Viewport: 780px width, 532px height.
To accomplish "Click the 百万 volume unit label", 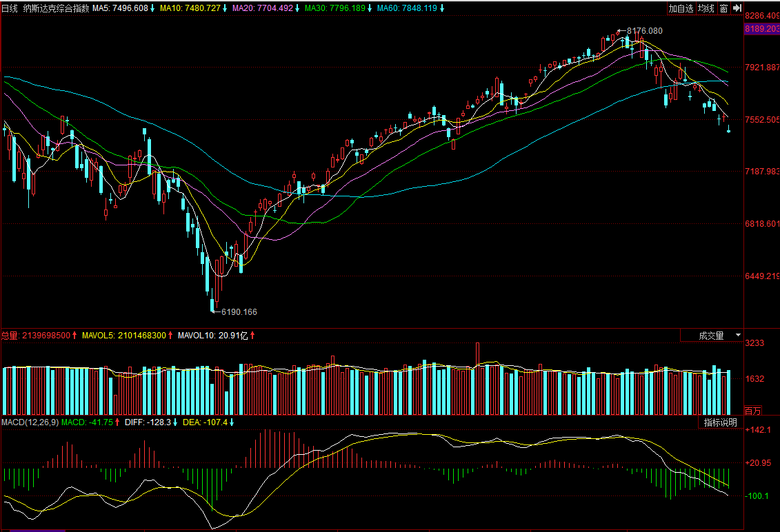I will [x=752, y=411].
